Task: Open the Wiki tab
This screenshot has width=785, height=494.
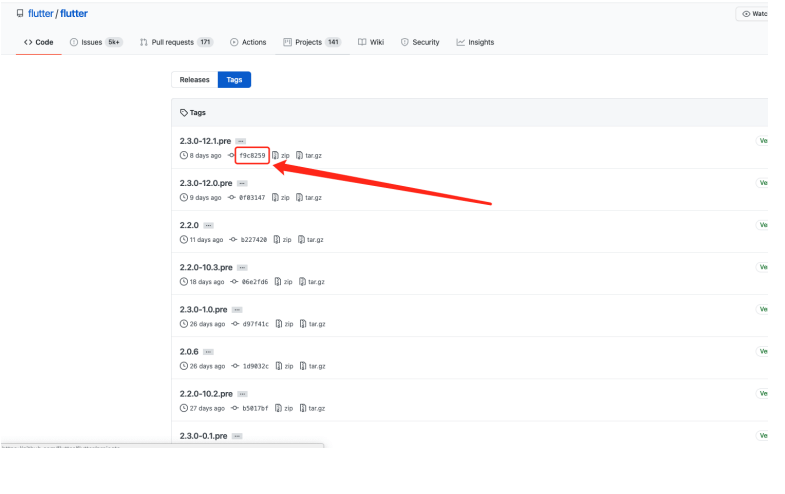Action: pos(371,42)
